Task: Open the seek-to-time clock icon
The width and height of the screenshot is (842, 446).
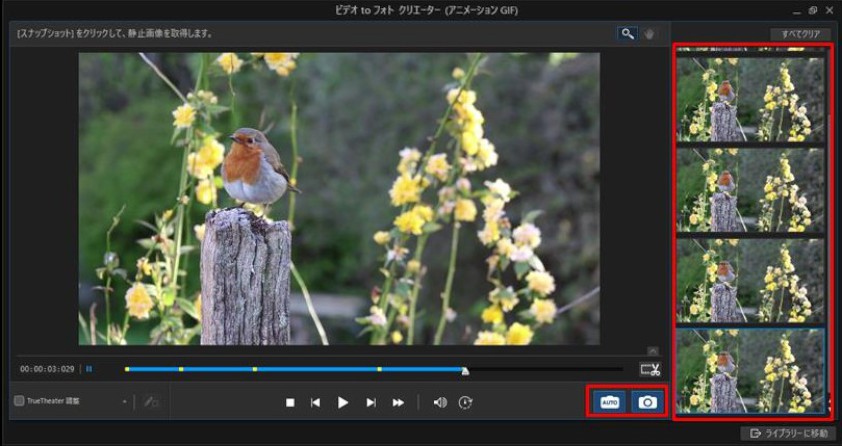Action: (465, 403)
